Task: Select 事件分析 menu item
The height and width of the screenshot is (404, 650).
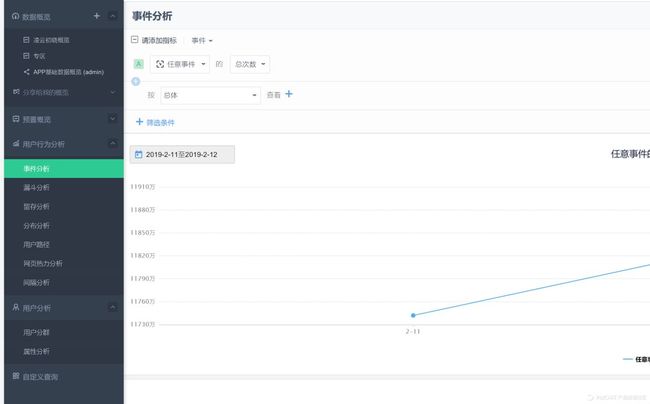Action: 64,169
